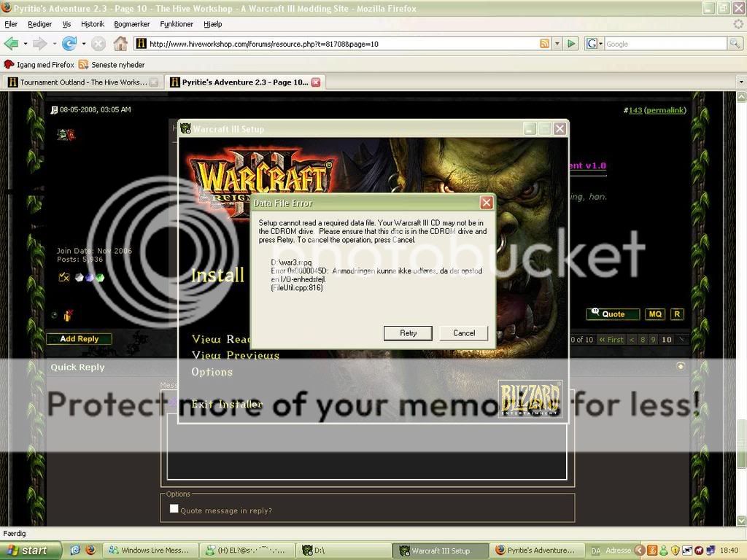Go to the First page link in pagination
Image resolution: width=747 pixels, height=560 pixels.
tap(611, 340)
